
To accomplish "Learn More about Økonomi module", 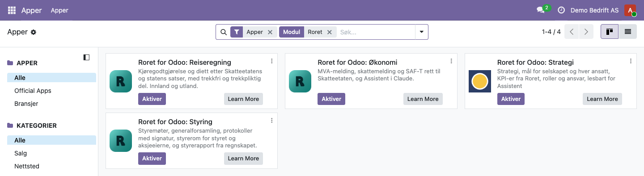I will (x=423, y=99).
